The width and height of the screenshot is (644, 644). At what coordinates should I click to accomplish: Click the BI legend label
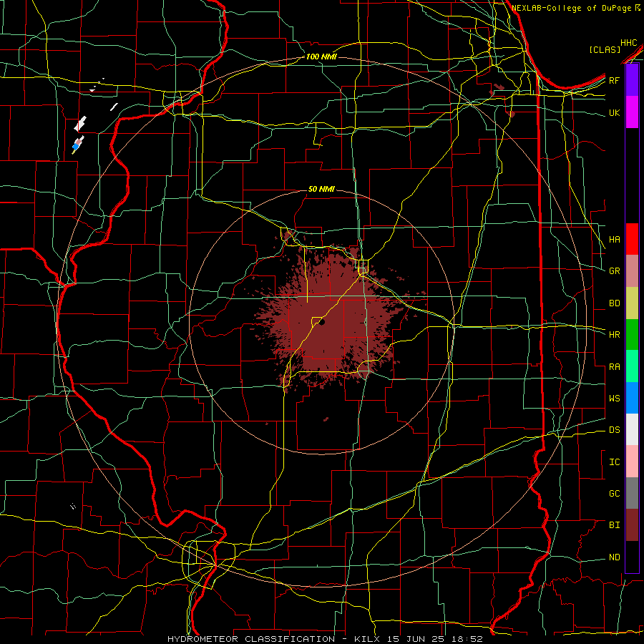(x=615, y=525)
